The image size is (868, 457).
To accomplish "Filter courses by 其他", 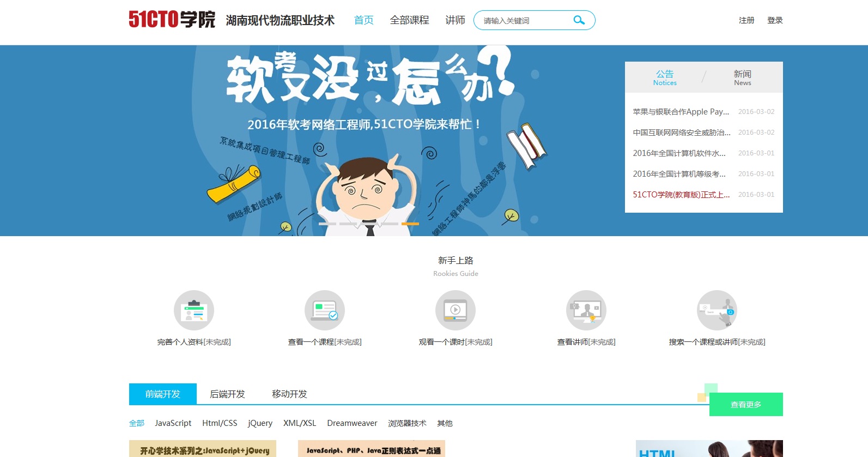I will point(445,423).
